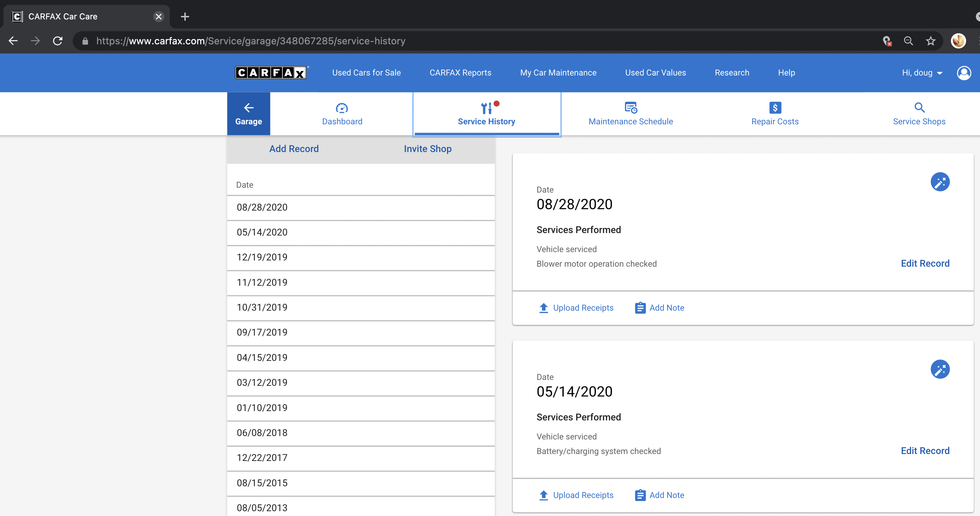
Task: Open a new browser tab with the plus icon
Action: point(185,17)
